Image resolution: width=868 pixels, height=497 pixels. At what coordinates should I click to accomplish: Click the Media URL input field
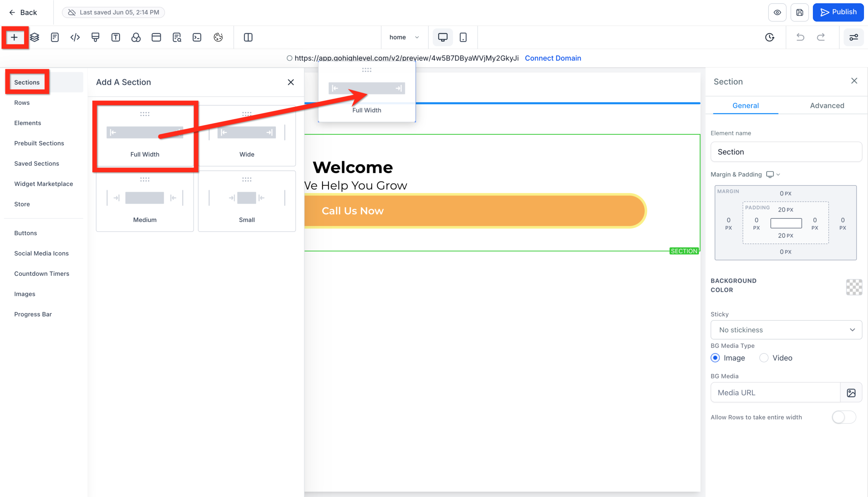775,392
